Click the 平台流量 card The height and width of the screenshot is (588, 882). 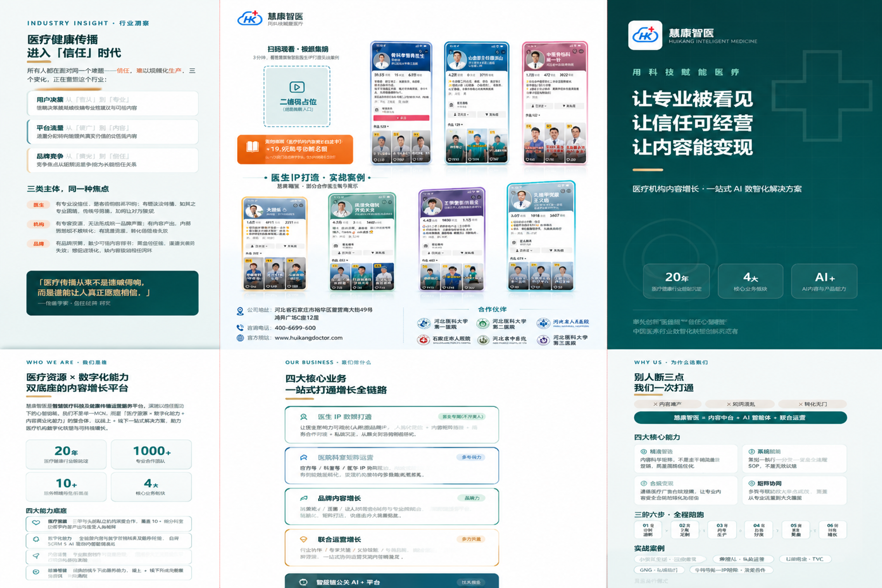pos(113,132)
